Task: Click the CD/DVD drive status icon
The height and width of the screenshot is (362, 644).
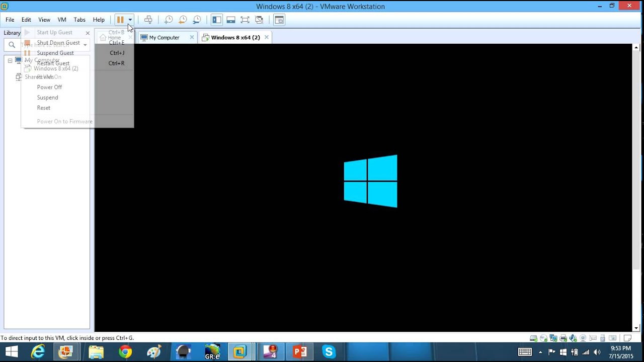Action: click(x=543, y=338)
